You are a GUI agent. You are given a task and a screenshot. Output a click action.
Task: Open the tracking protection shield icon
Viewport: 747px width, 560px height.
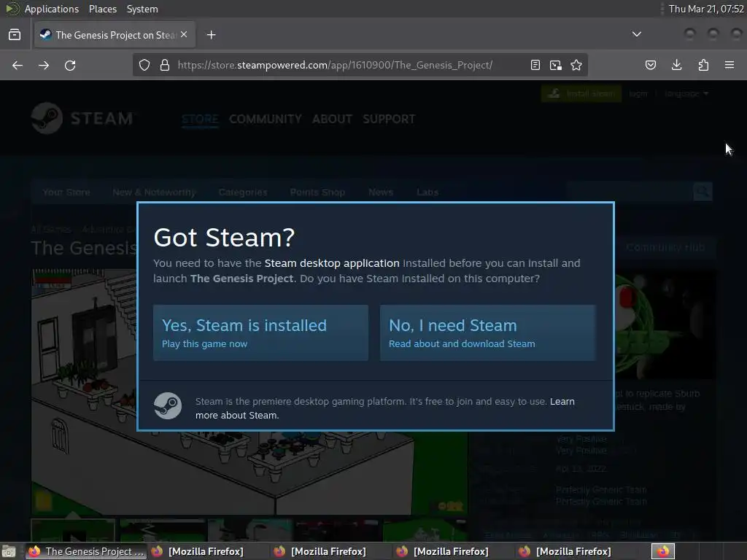144,65
